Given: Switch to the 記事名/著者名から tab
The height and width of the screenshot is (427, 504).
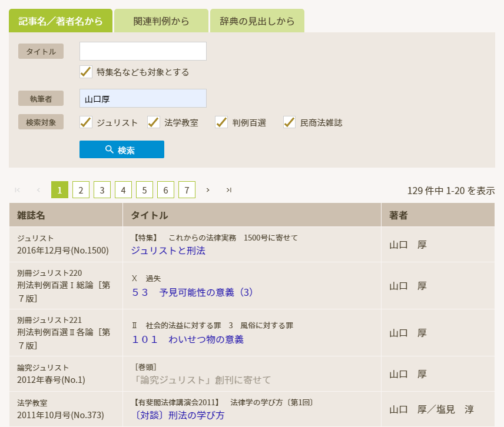Looking at the screenshot, I should click(x=61, y=21).
